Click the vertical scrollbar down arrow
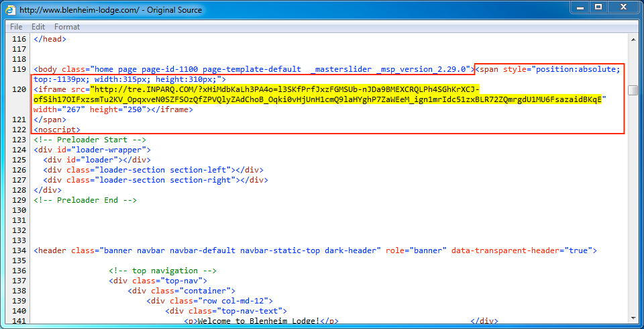The width and height of the screenshot is (644, 329). (x=633, y=318)
